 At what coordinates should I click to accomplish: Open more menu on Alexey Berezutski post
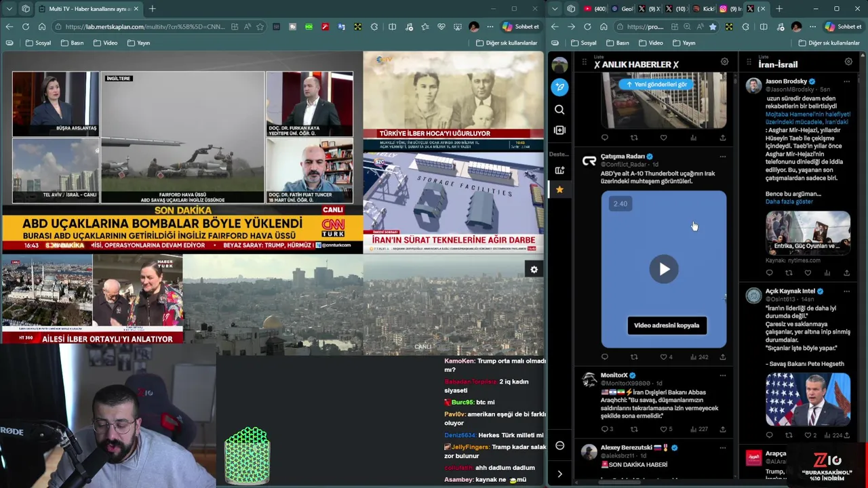pyautogui.click(x=722, y=448)
